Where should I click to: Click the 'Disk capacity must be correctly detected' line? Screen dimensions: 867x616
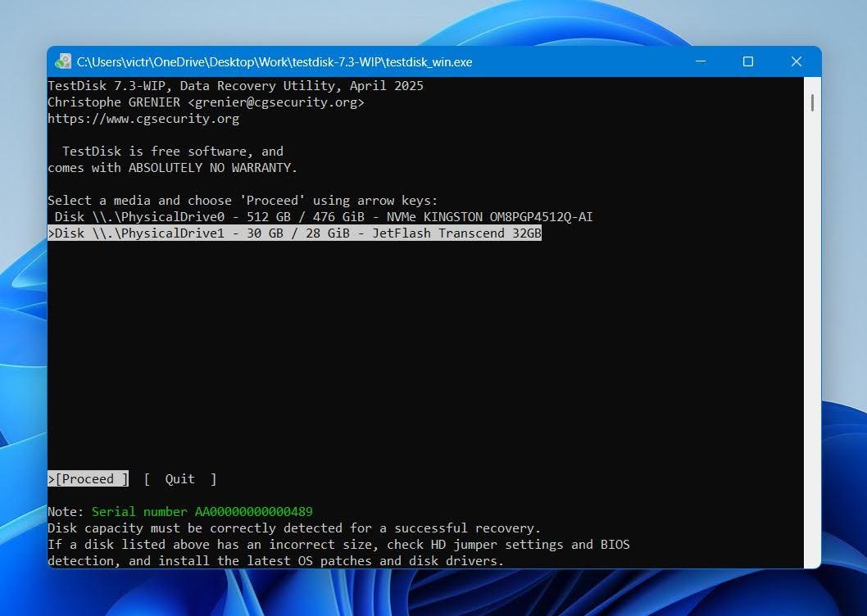[x=294, y=528]
